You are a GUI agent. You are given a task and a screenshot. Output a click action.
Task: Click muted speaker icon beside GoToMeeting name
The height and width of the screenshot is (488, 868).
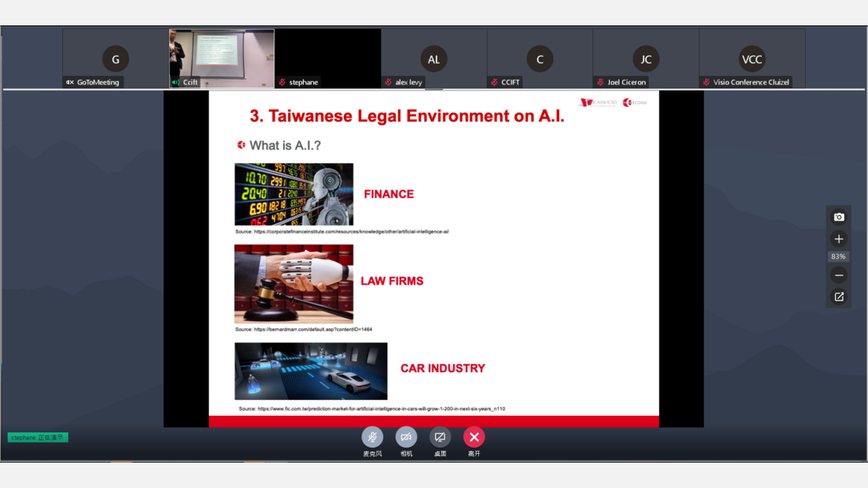pos(70,82)
